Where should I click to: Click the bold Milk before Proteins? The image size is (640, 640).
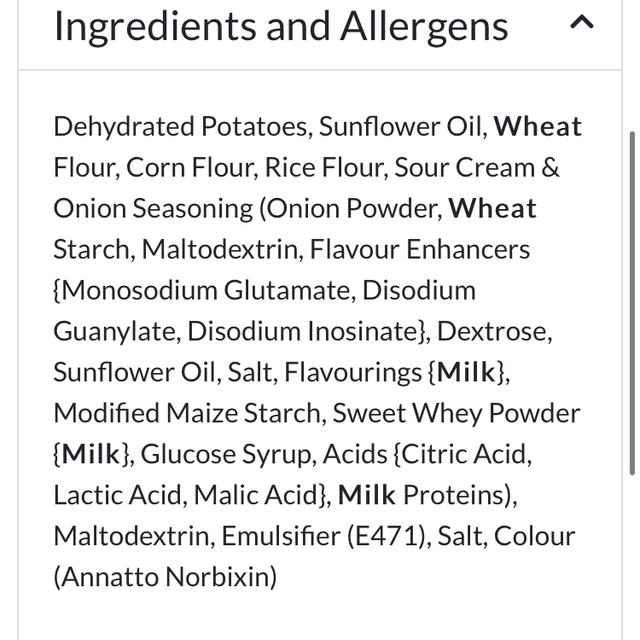(x=367, y=495)
